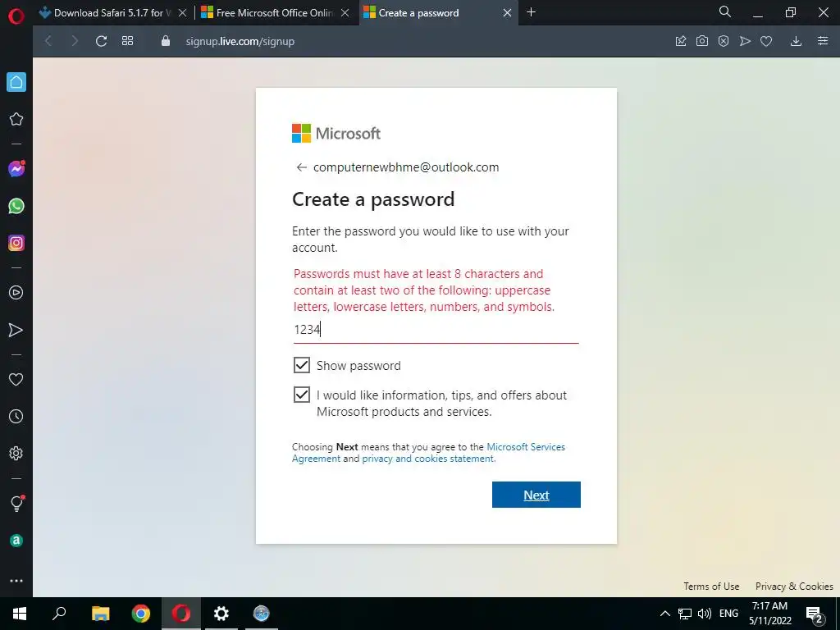Go to Opera start page home icon
Viewport: 840px width, 630px height.
[16, 82]
